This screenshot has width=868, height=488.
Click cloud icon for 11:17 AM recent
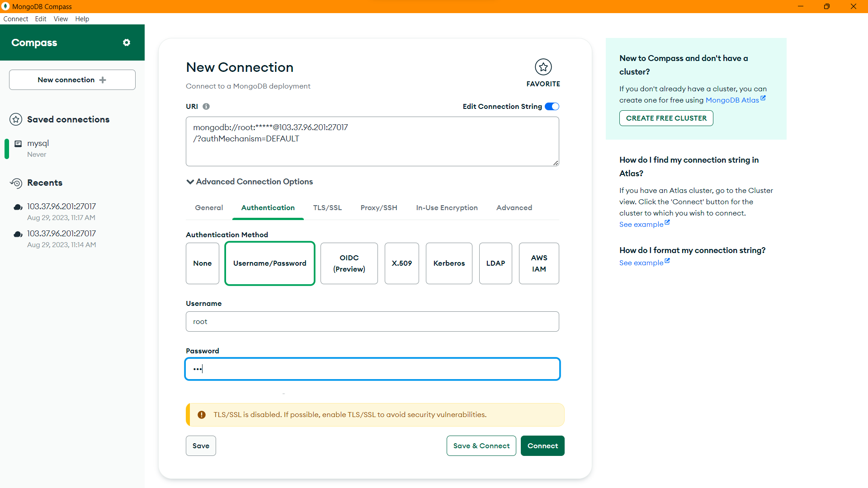pyautogui.click(x=18, y=207)
